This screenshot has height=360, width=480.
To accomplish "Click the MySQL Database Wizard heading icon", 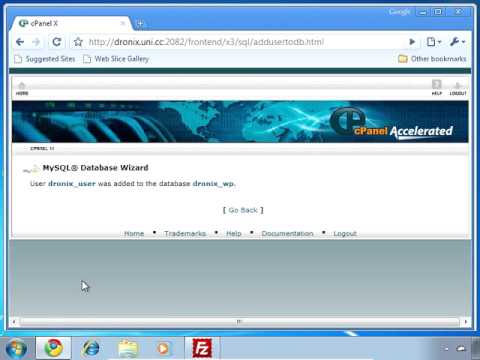I will click(x=32, y=169).
